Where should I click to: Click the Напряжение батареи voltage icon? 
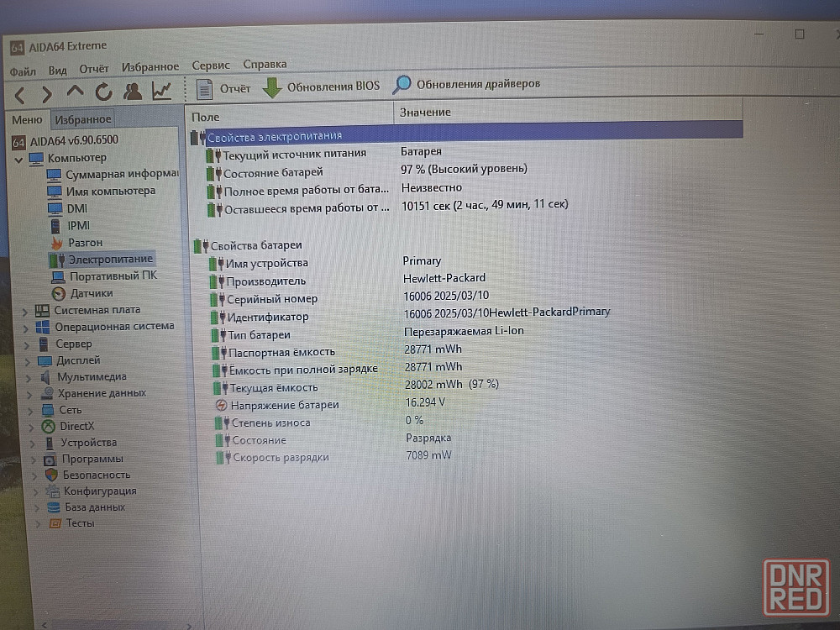221,406
